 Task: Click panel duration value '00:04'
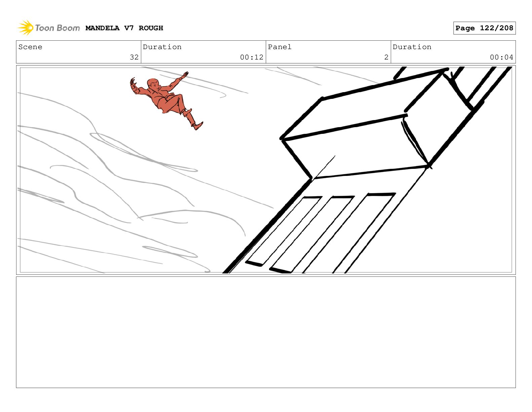[x=501, y=57]
